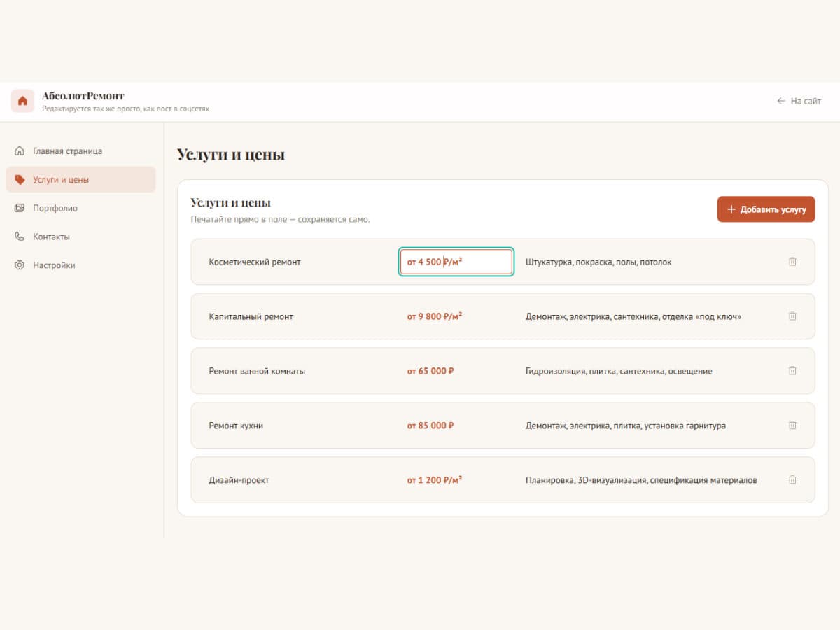This screenshot has height=630, width=840.
Task: Click the back arrow next to На сайт
Action: (781, 101)
